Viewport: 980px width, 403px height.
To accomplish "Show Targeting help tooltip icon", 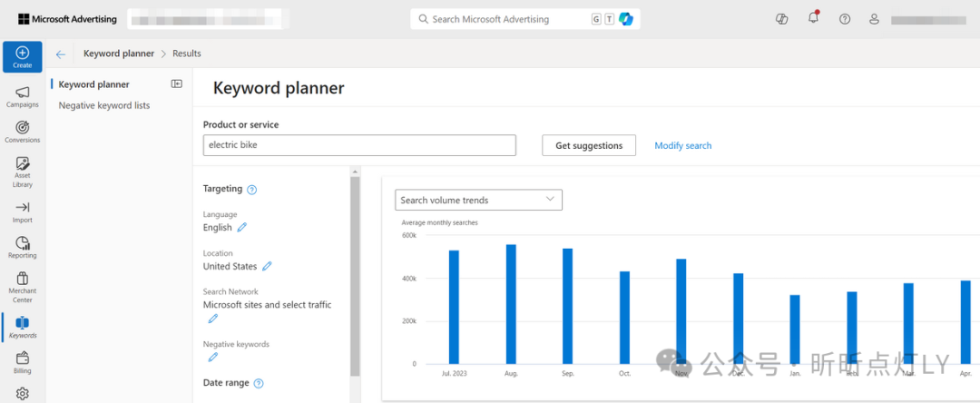I will [x=252, y=190].
